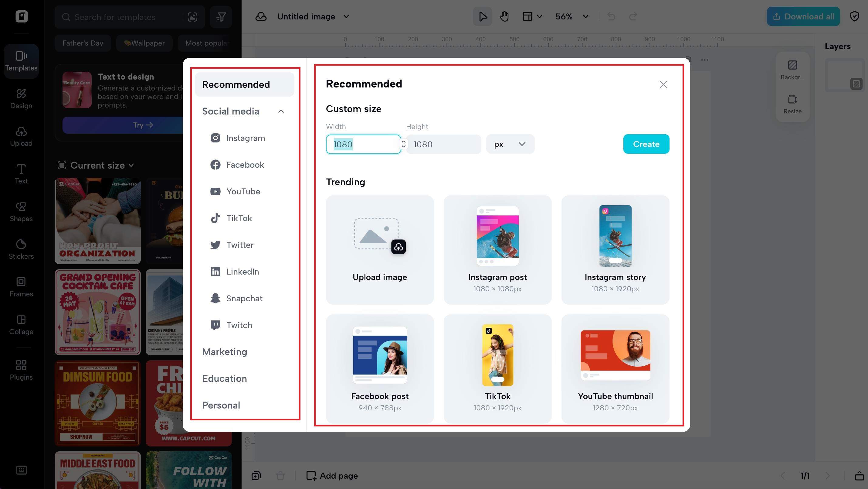Image resolution: width=868 pixels, height=489 pixels.
Task: Click the Create button
Action: coord(646,144)
